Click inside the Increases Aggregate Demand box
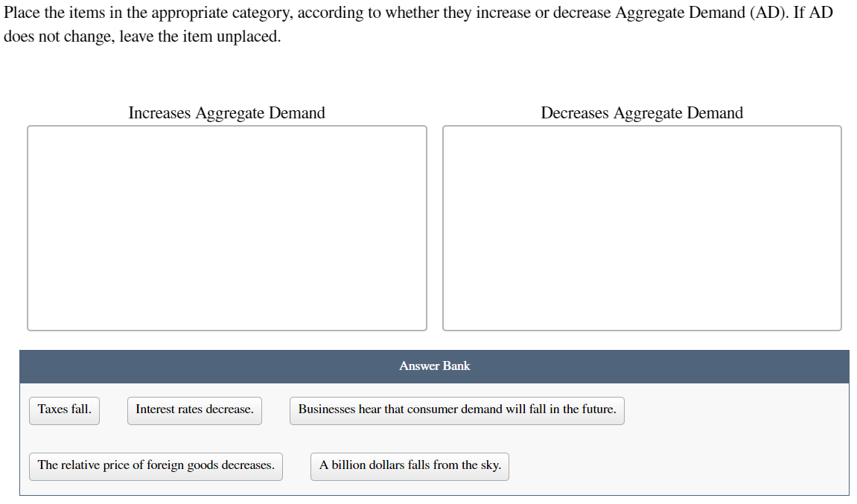The width and height of the screenshot is (857, 504). tap(227, 228)
